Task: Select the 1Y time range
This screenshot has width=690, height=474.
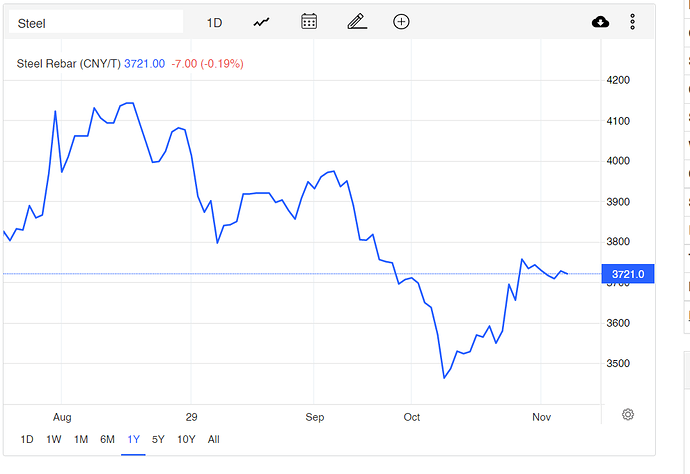Action: click(x=133, y=439)
